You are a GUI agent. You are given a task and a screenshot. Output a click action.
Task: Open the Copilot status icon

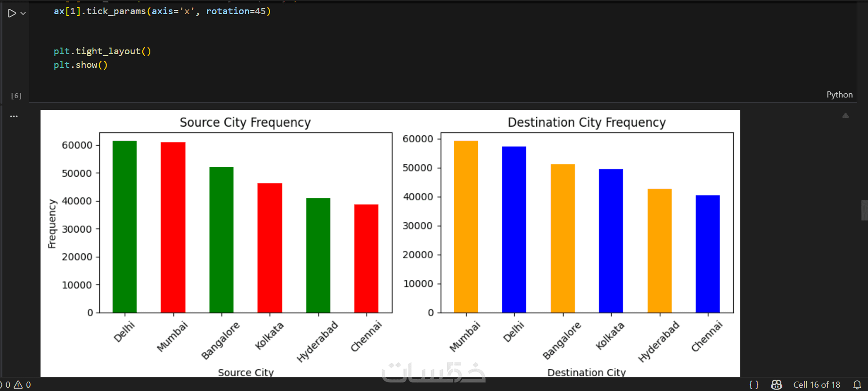(x=777, y=384)
